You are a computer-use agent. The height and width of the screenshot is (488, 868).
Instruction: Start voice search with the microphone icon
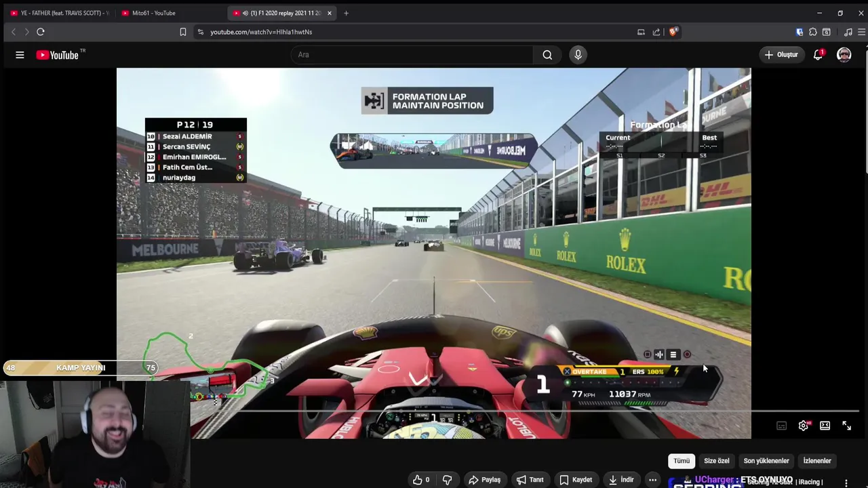pyautogui.click(x=578, y=55)
